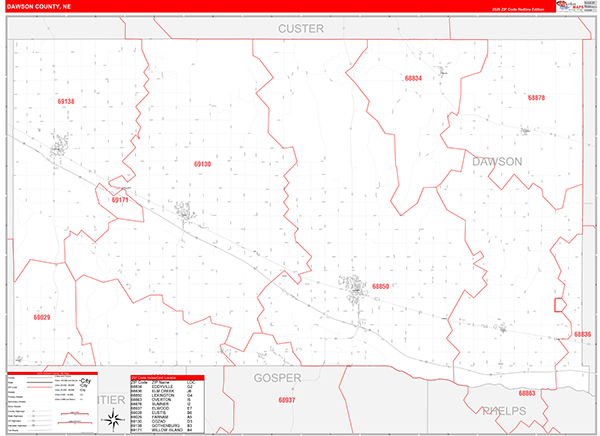The height and width of the screenshot is (436, 600).
Task: Click the ELWOOD row in ZIP index
Action: coord(167,408)
